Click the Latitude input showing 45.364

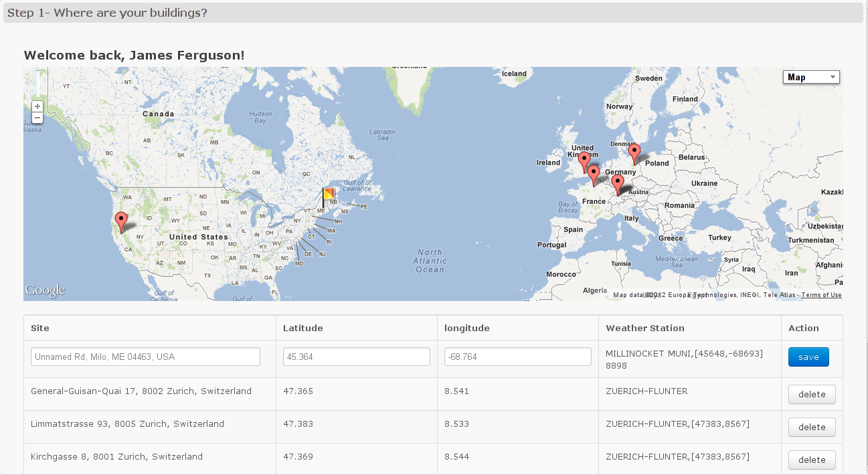(356, 357)
